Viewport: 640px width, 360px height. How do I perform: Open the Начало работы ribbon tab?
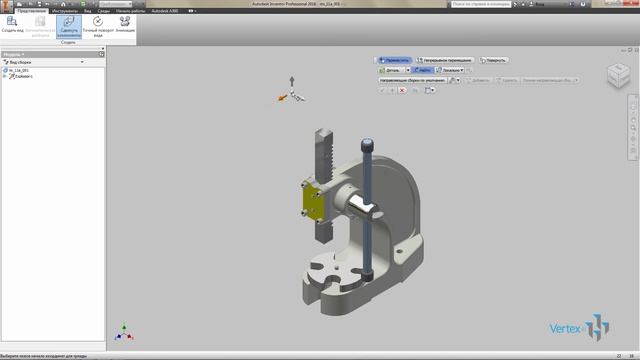coord(131,11)
